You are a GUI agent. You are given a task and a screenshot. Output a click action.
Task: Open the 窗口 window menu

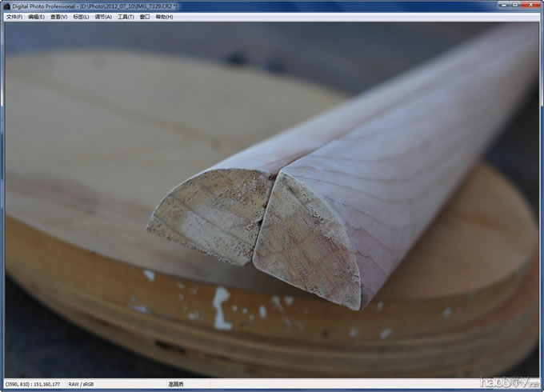(145, 16)
